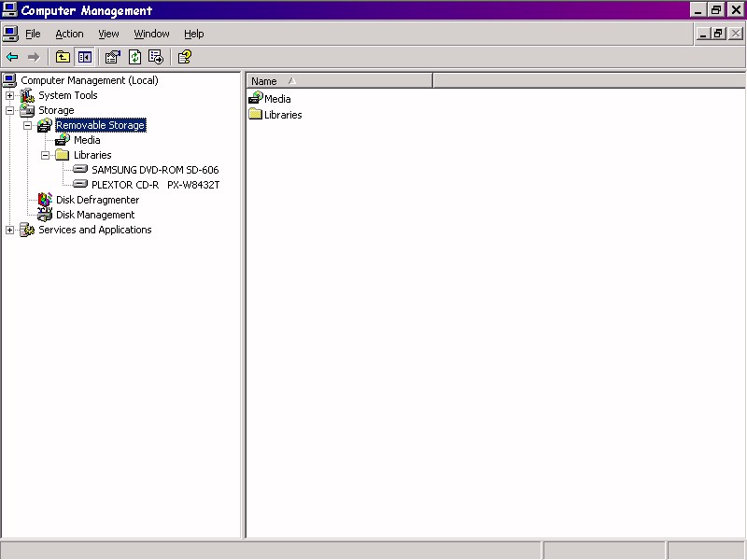Toggle the Show/Hide Console Tree button
The height and width of the screenshot is (560, 747).
coord(85,57)
